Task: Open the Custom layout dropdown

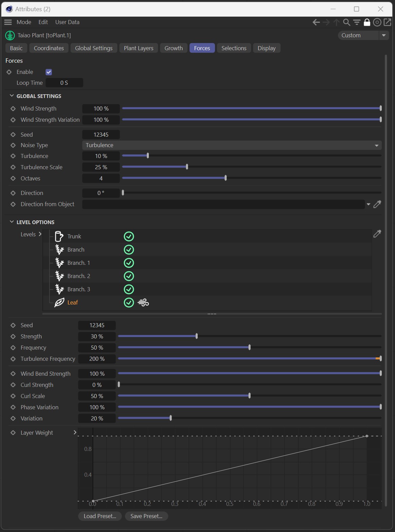Action: [x=363, y=35]
